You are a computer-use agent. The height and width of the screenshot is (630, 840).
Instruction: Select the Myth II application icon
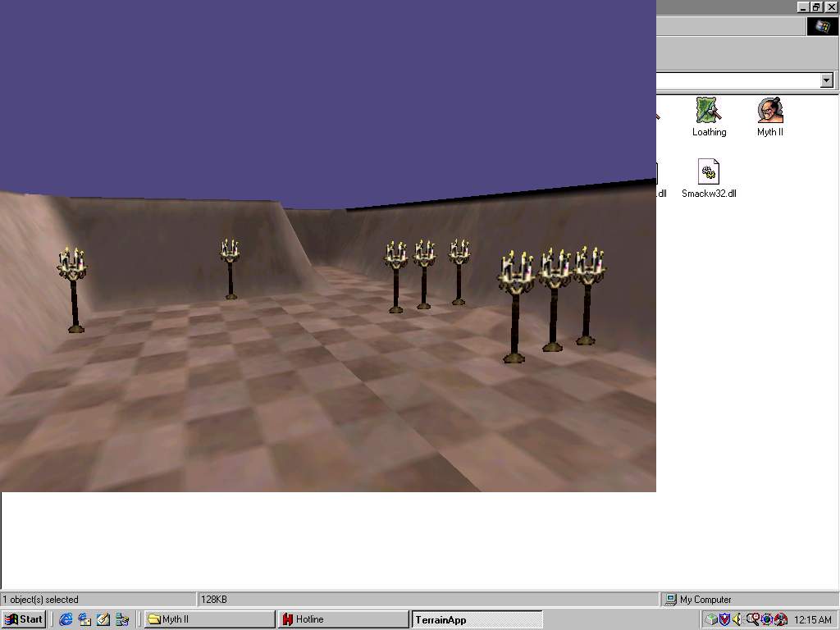(x=769, y=111)
